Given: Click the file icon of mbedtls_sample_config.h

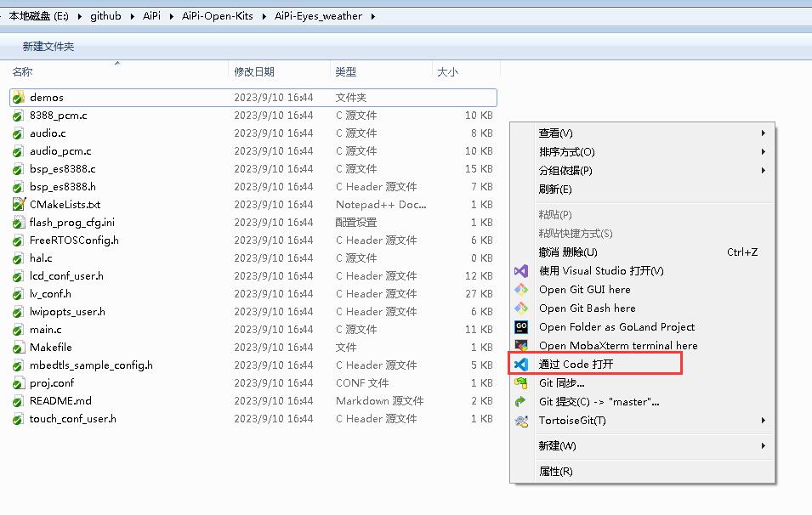Looking at the screenshot, I should pos(19,365).
